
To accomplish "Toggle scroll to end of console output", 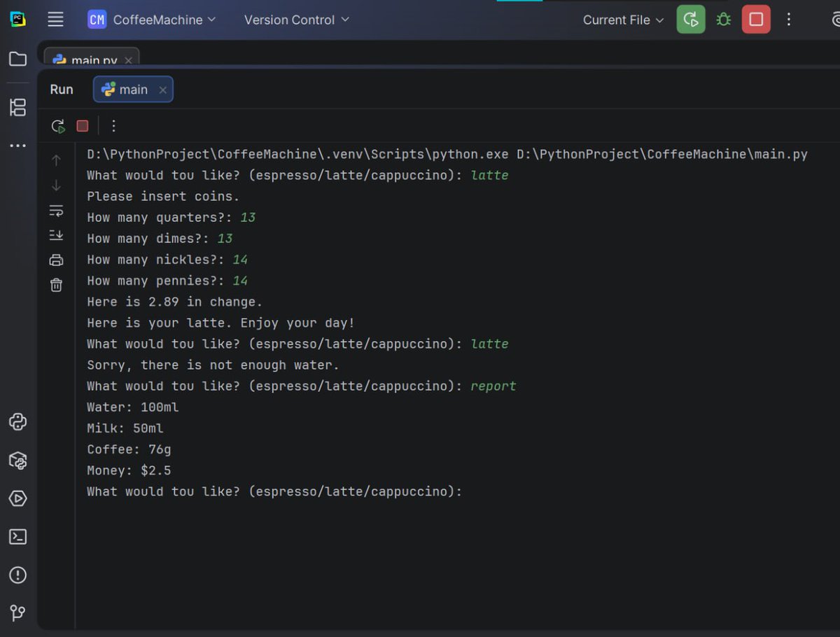I will pos(57,235).
